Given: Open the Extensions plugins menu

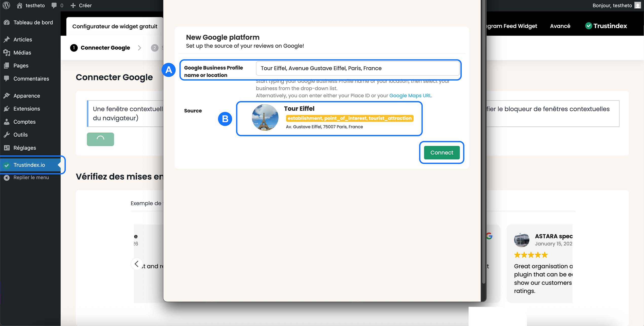Looking at the screenshot, I should click(x=27, y=109).
